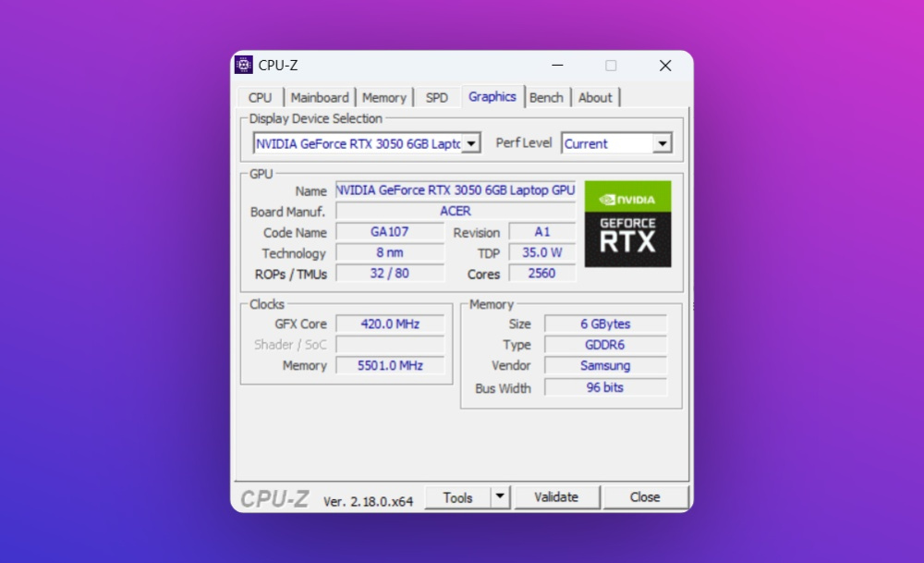Click the Memory Size 6 GBytes field

click(605, 324)
